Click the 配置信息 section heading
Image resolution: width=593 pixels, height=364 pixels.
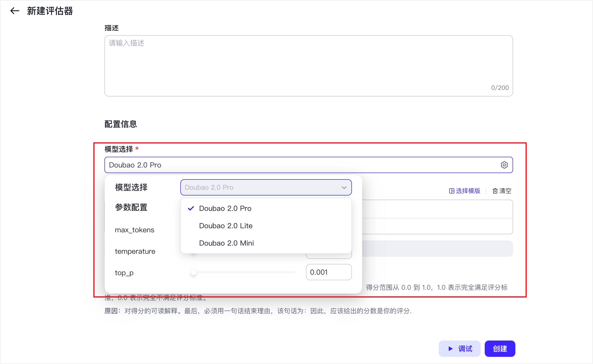(121, 124)
